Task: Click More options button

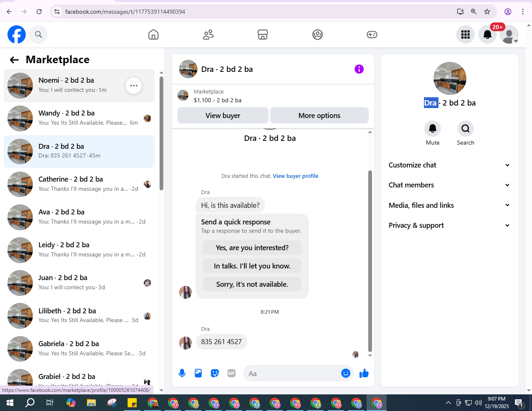Action: [x=319, y=116]
